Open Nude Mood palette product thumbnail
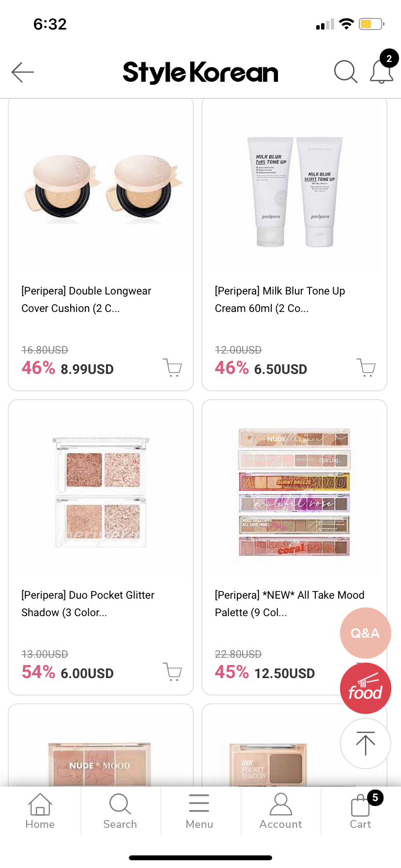Screen dimensions: 401x868 tap(100, 764)
